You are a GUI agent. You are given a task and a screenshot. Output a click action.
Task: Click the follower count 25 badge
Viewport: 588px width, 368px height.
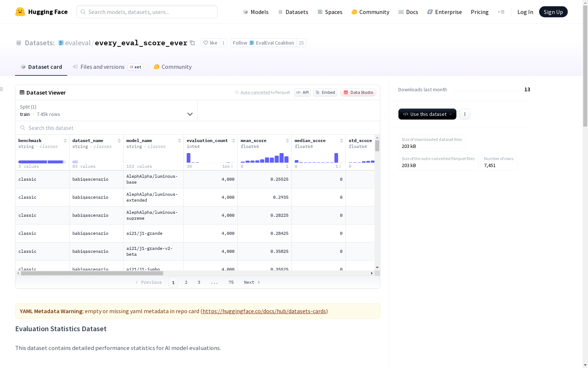[x=301, y=43]
